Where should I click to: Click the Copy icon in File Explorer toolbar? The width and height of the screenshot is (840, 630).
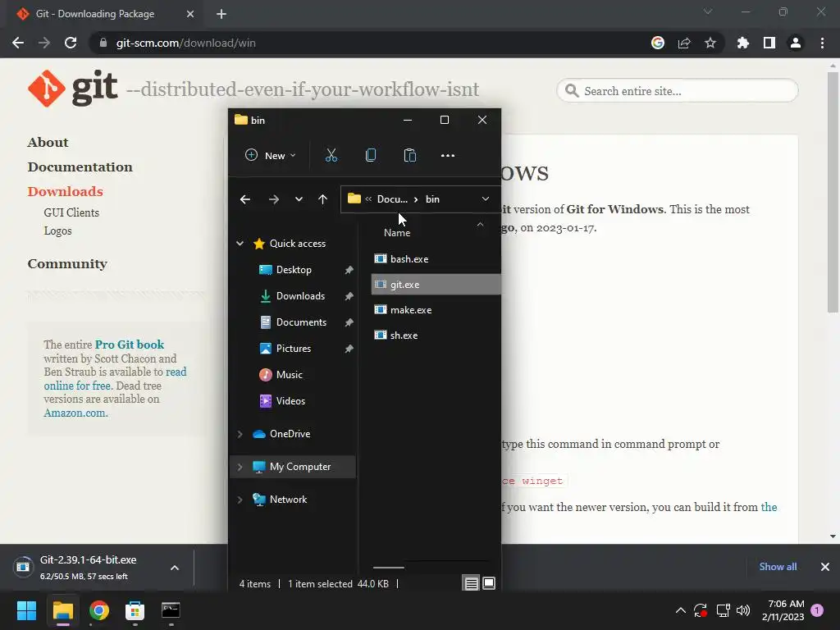click(x=370, y=155)
